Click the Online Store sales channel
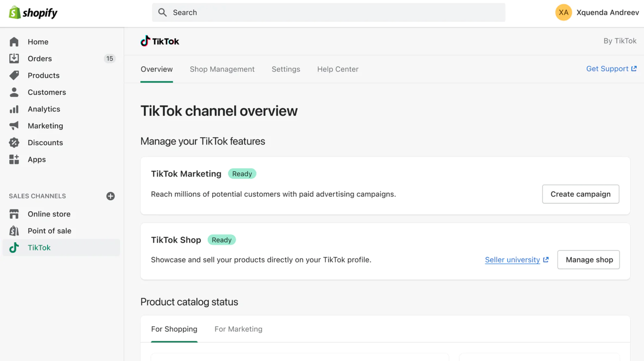 49,214
